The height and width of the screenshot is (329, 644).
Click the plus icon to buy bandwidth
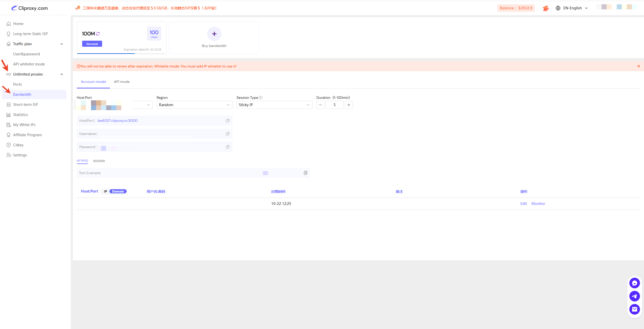(x=214, y=34)
